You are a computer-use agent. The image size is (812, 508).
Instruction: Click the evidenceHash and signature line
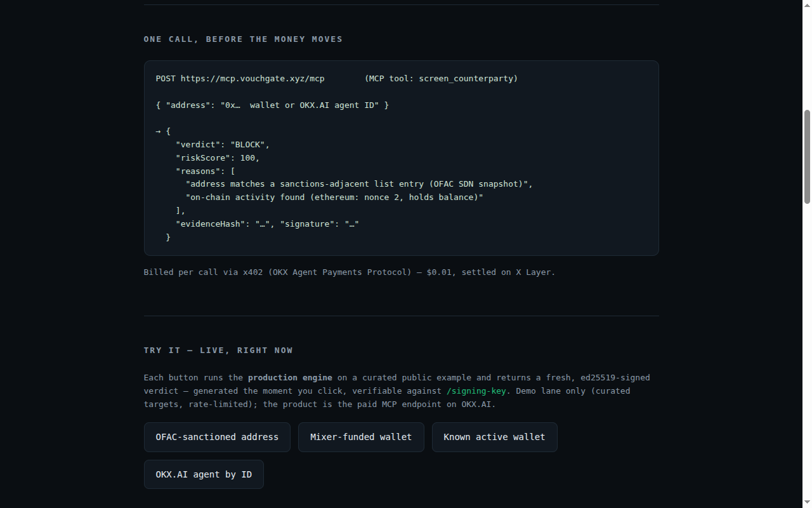point(268,224)
